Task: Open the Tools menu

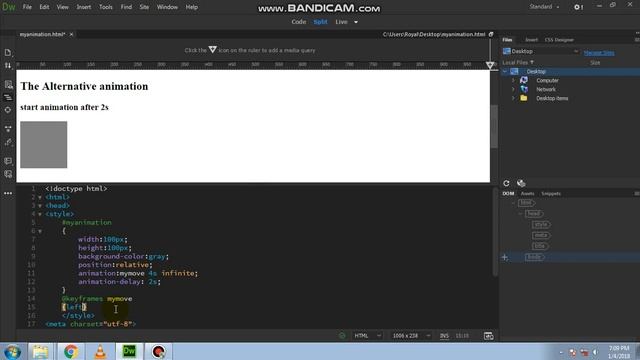Action: tap(106, 7)
